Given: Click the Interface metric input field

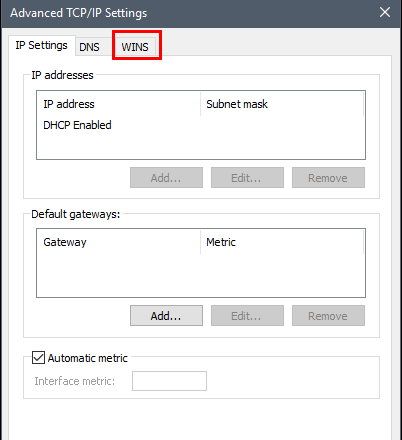Looking at the screenshot, I should point(169,381).
